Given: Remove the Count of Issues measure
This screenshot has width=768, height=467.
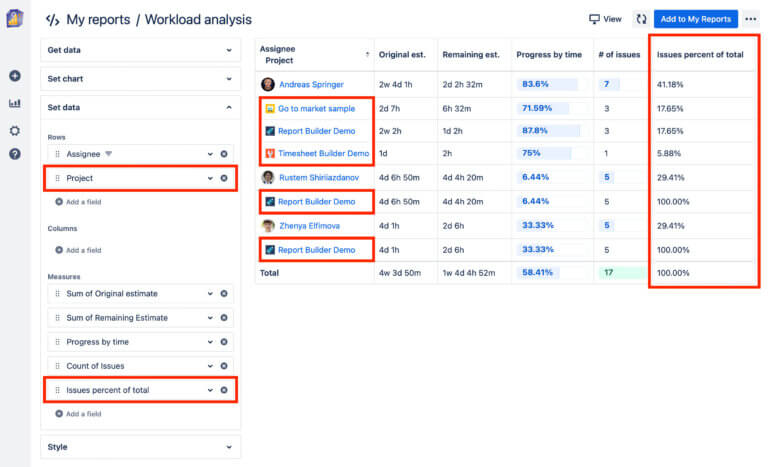Looking at the screenshot, I should pyautogui.click(x=224, y=366).
